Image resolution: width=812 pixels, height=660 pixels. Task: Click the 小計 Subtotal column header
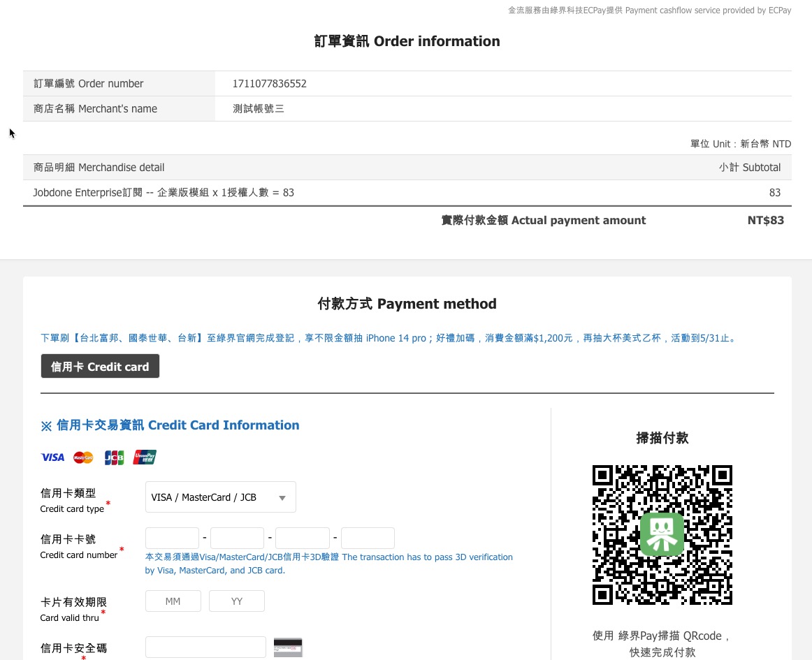(749, 167)
